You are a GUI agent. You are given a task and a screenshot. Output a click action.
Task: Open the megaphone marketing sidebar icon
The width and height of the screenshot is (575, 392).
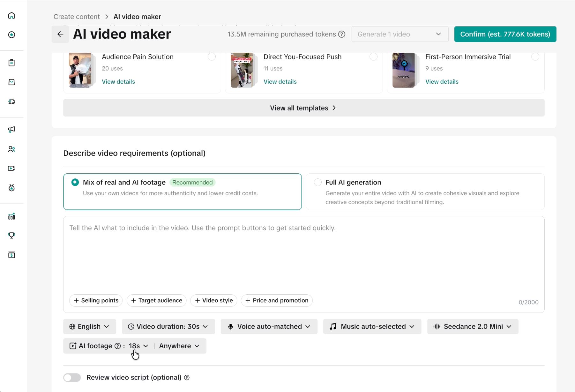pyautogui.click(x=11, y=129)
